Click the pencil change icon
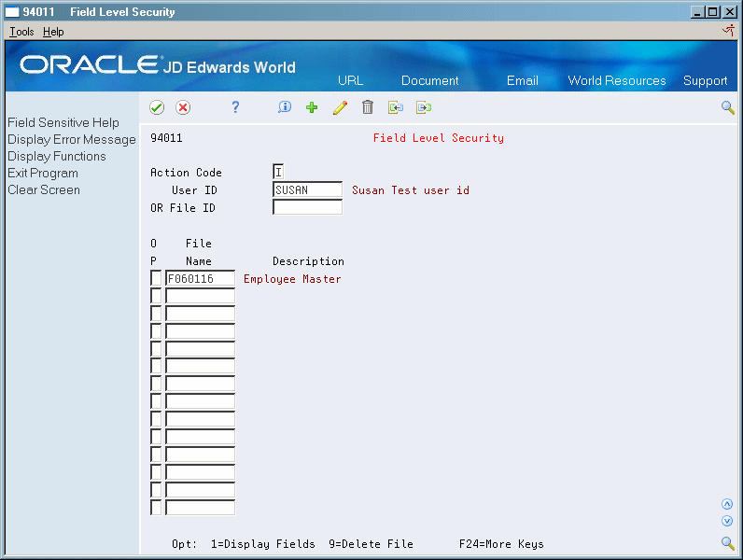 point(340,107)
